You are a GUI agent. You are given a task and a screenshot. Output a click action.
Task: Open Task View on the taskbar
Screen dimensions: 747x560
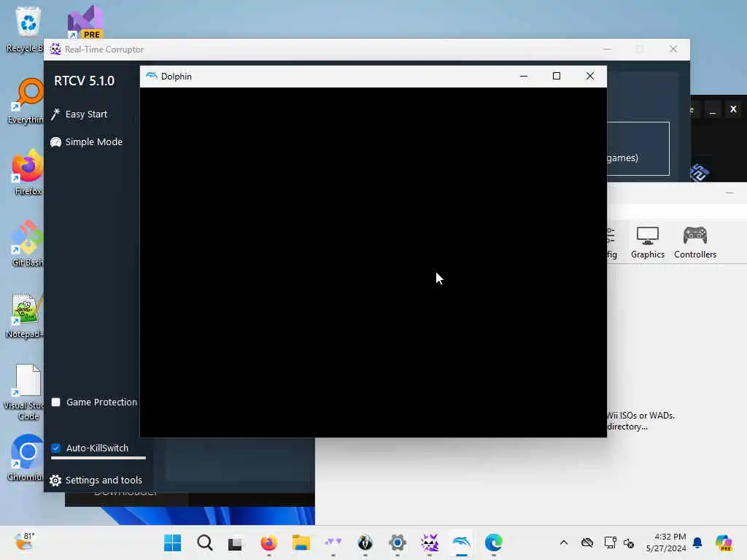point(236,542)
